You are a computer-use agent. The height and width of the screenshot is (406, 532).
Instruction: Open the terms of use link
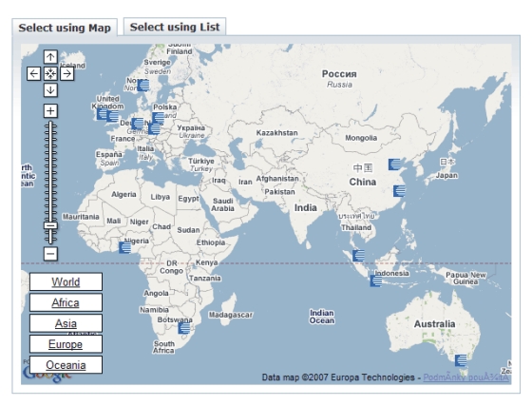pyautogui.click(x=465, y=377)
